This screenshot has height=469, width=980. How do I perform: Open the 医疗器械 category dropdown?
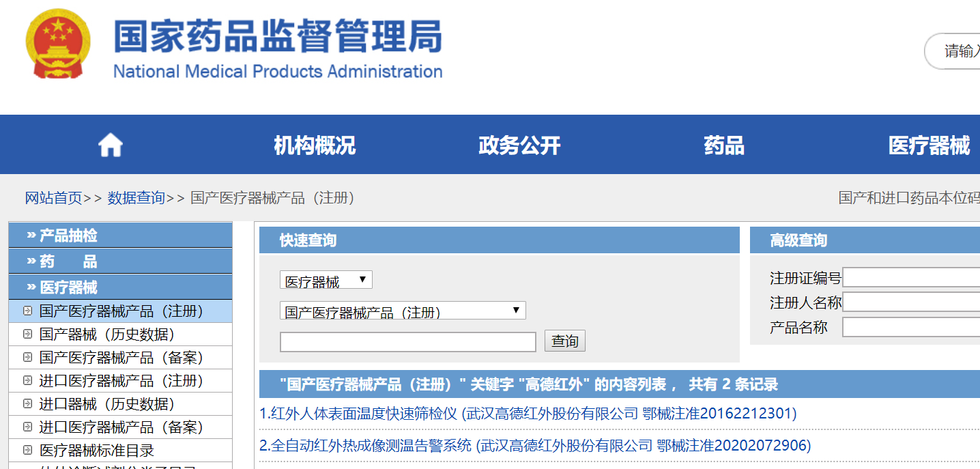326,279
